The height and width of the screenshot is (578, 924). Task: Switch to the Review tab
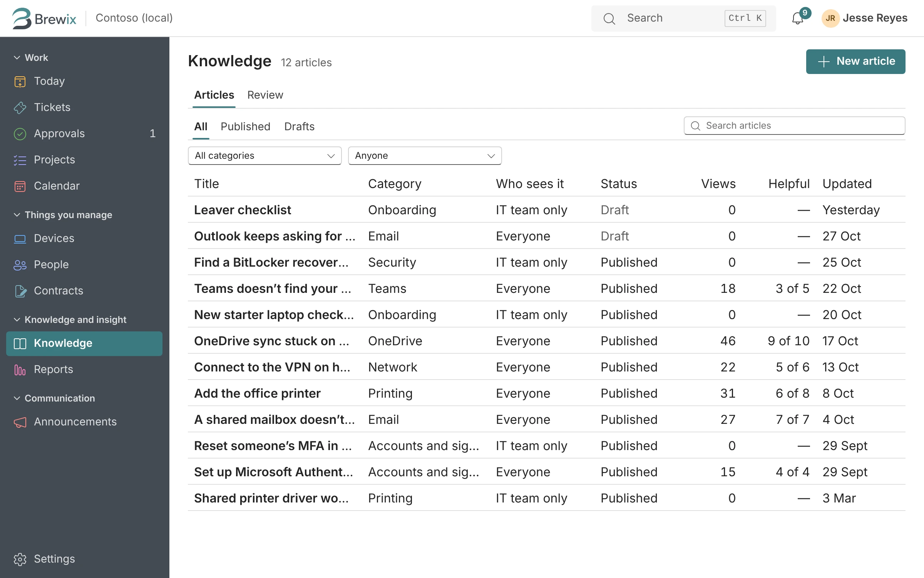(x=265, y=95)
